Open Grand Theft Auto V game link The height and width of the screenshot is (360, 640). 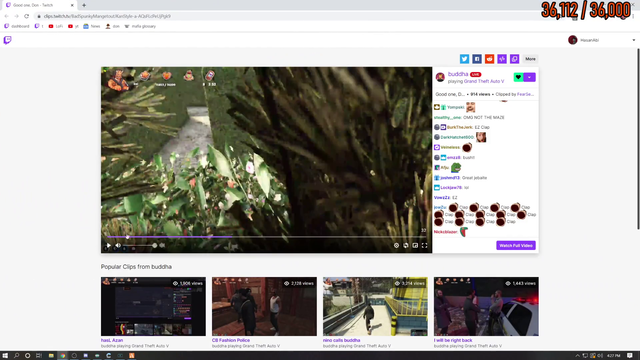(x=484, y=81)
